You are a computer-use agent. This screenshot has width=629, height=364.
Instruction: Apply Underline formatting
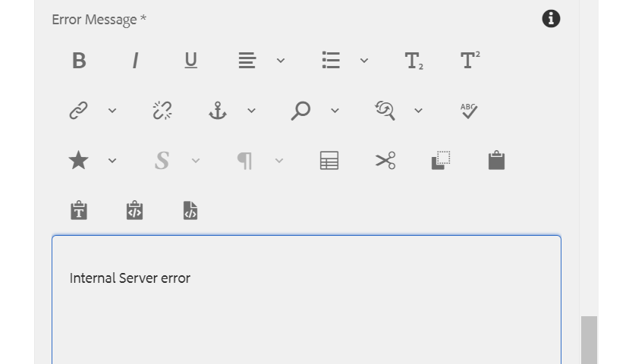click(x=191, y=61)
